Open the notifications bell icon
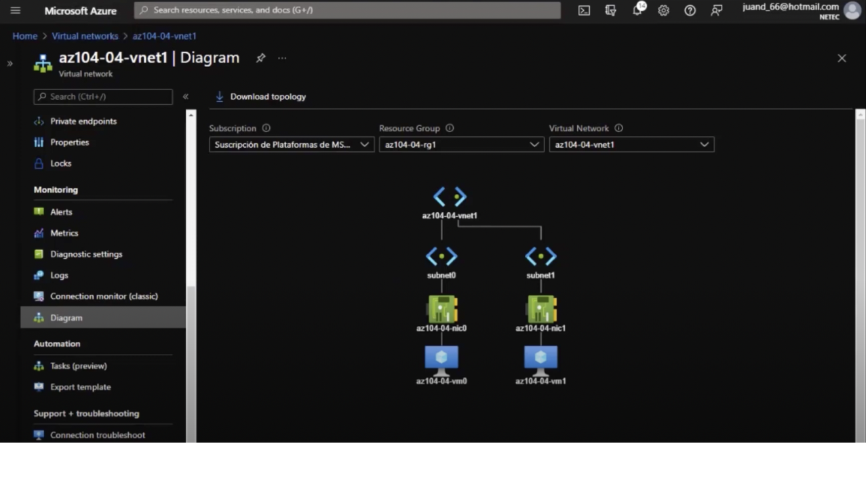 (637, 11)
